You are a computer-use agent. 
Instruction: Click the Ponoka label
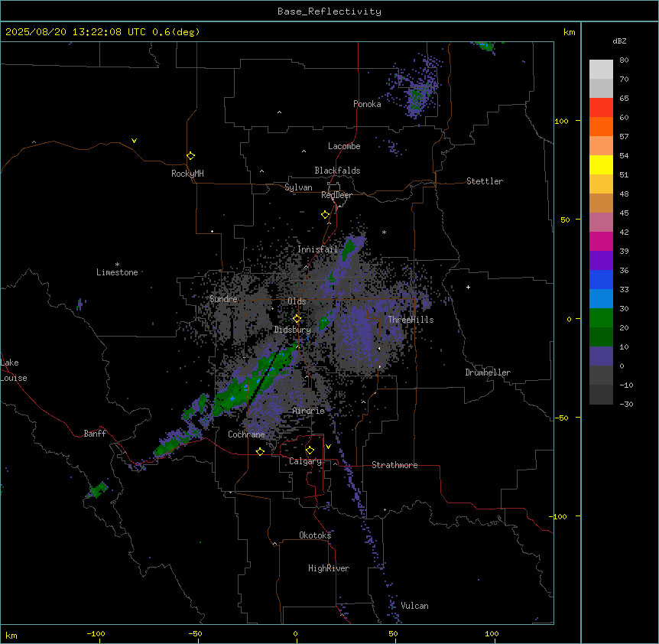(367, 104)
